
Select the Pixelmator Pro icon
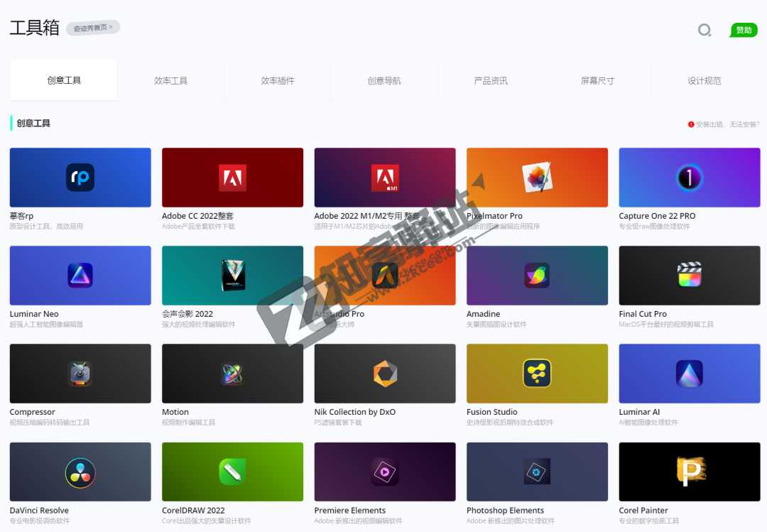point(537,178)
